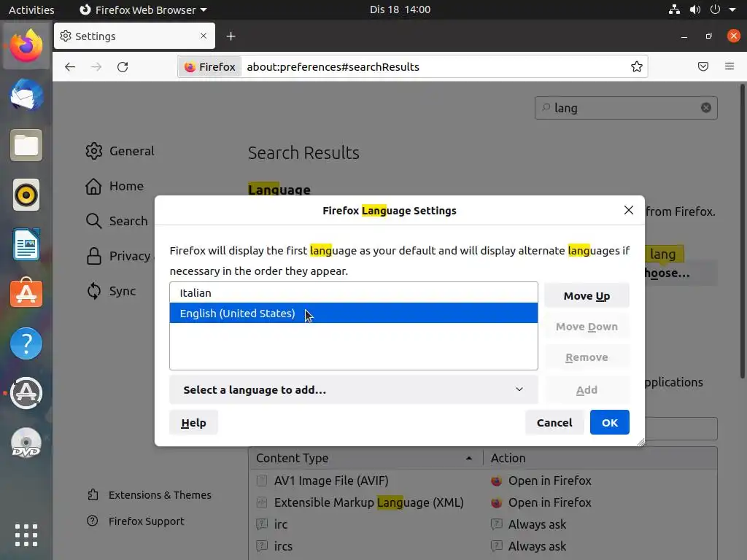
Task: Open Ubuntu Software store icon
Action: tap(26, 293)
